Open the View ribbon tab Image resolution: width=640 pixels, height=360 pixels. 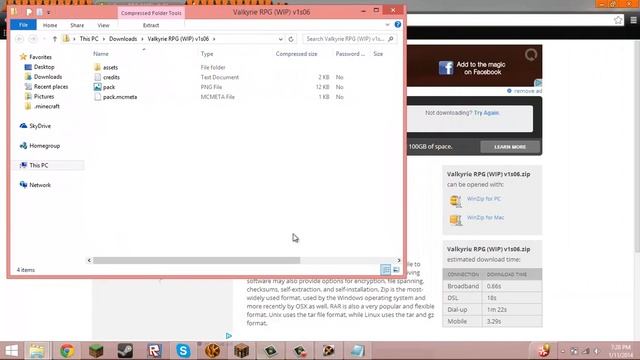point(103,25)
